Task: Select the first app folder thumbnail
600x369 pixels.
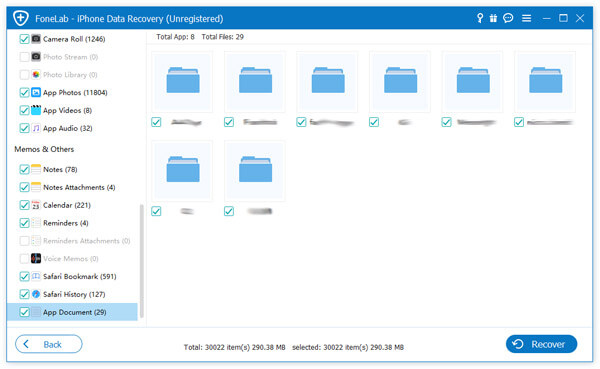Action: tap(183, 82)
